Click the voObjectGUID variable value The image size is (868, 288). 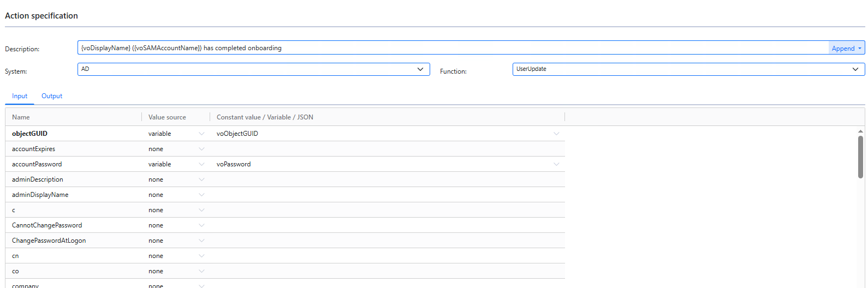coord(237,134)
